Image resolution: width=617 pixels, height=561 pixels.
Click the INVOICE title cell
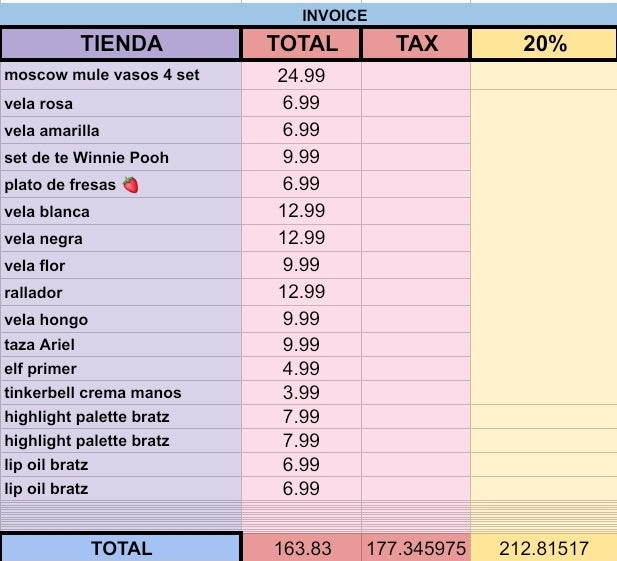(x=334, y=15)
